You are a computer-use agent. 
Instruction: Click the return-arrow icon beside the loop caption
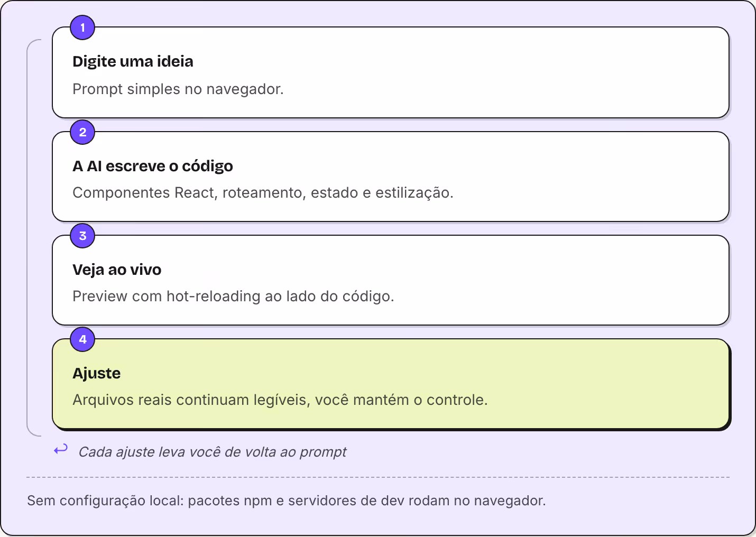[61, 450]
